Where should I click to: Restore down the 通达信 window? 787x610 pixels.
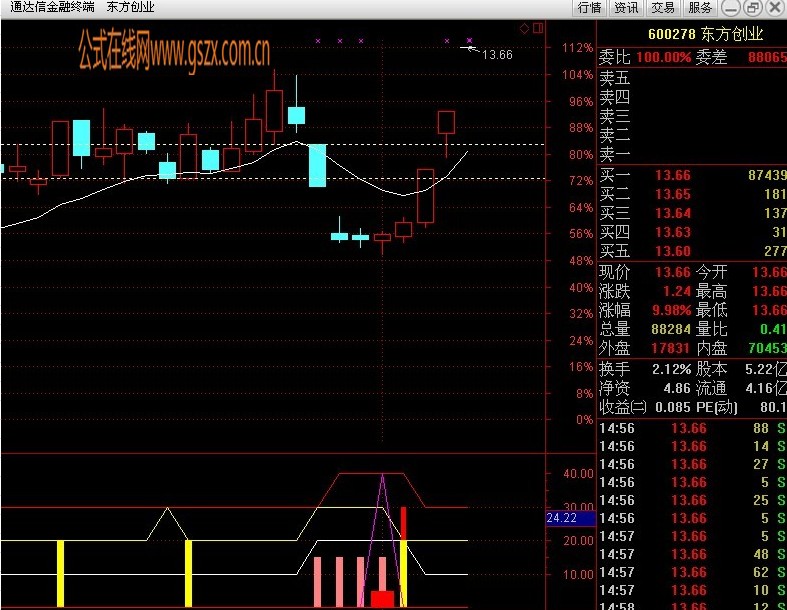pos(753,8)
